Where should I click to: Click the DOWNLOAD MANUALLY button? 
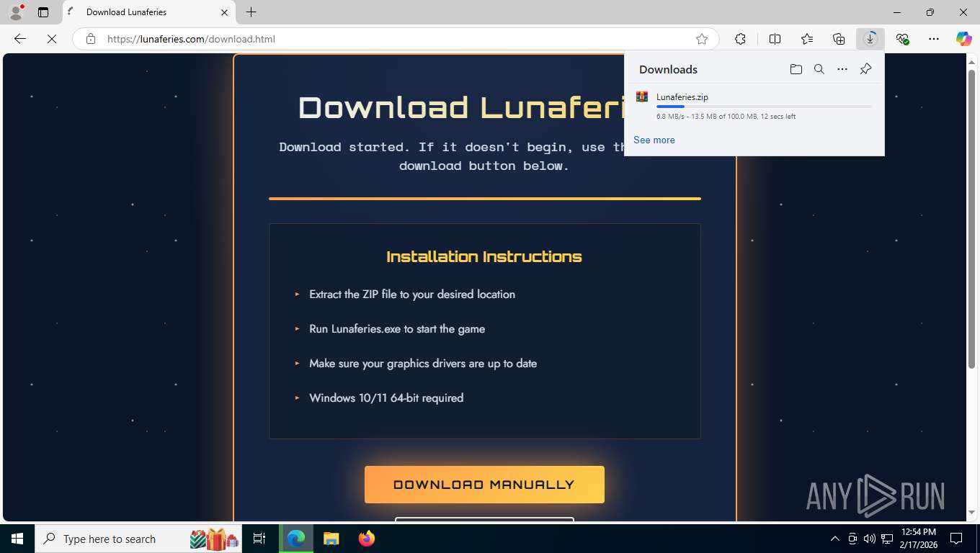(x=484, y=485)
